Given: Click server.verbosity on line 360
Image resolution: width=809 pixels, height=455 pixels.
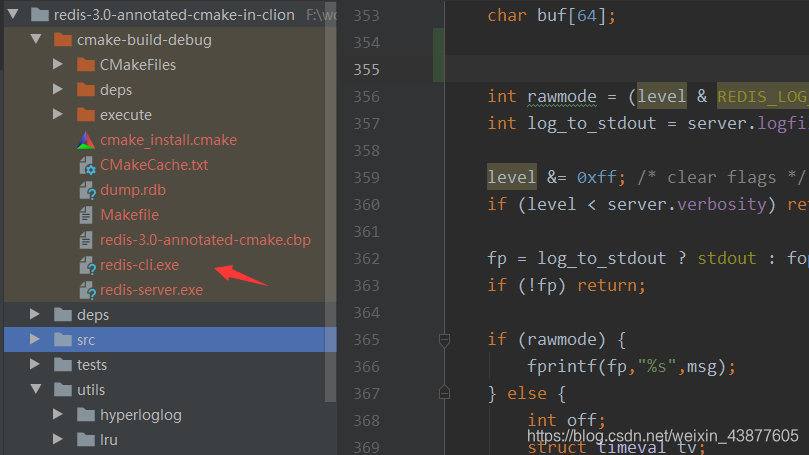Looking at the screenshot, I should pyautogui.click(x=687, y=204).
